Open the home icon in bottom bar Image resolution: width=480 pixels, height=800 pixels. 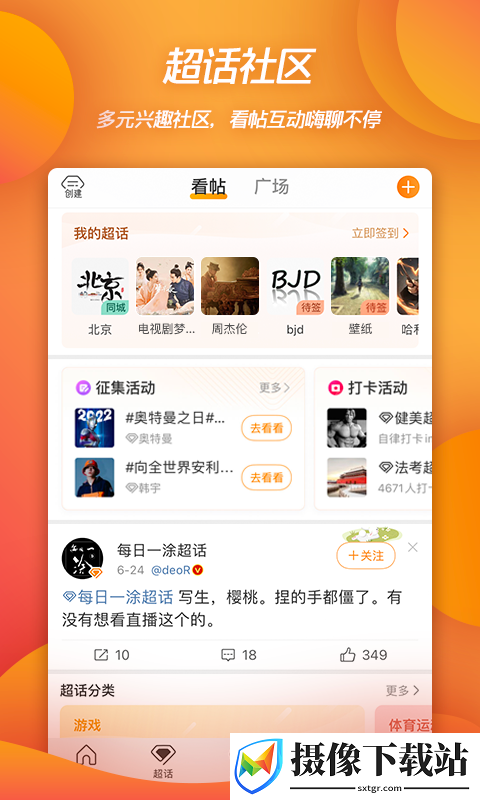tap(86, 755)
